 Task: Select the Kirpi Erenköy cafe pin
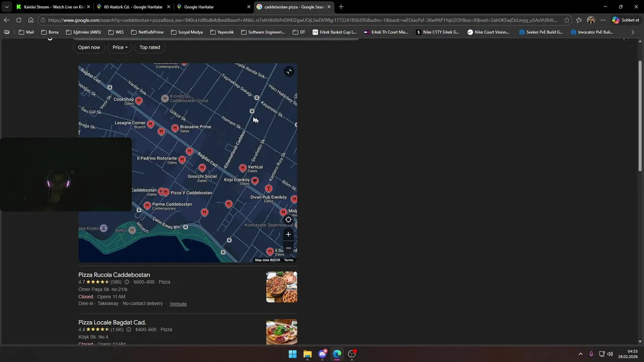[x=255, y=180]
